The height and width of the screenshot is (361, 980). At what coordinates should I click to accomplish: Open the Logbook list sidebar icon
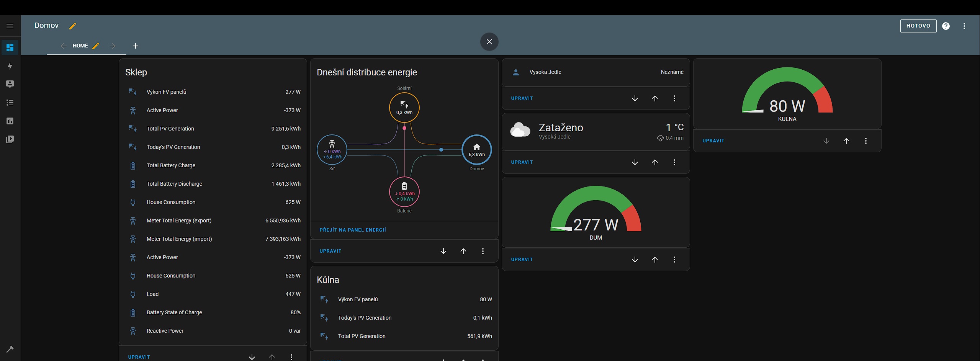(x=10, y=103)
